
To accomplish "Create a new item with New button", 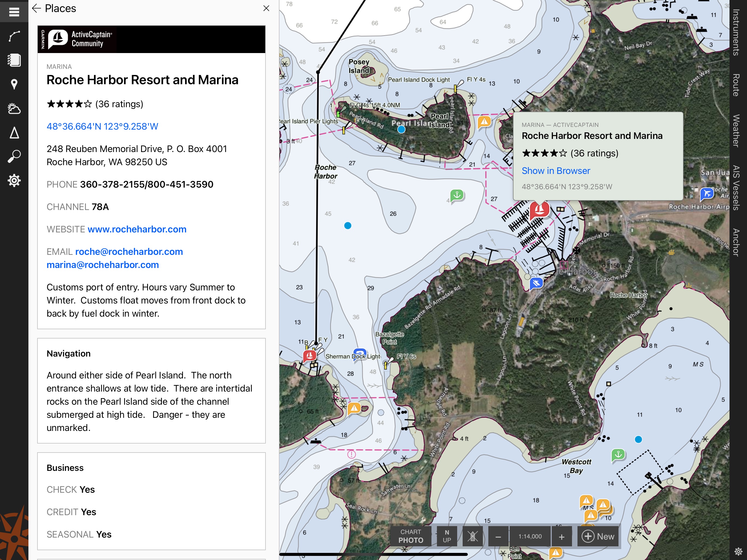I will pos(598,536).
